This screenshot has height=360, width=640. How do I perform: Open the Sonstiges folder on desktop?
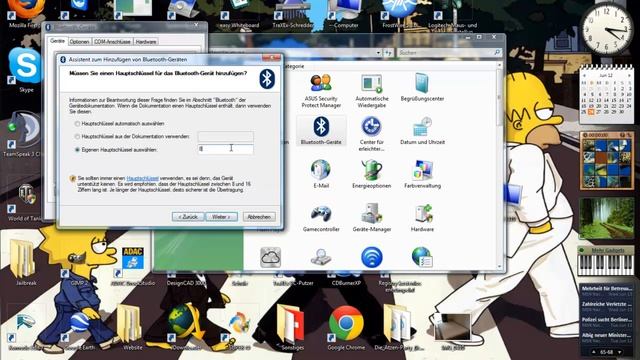[x=292, y=328]
